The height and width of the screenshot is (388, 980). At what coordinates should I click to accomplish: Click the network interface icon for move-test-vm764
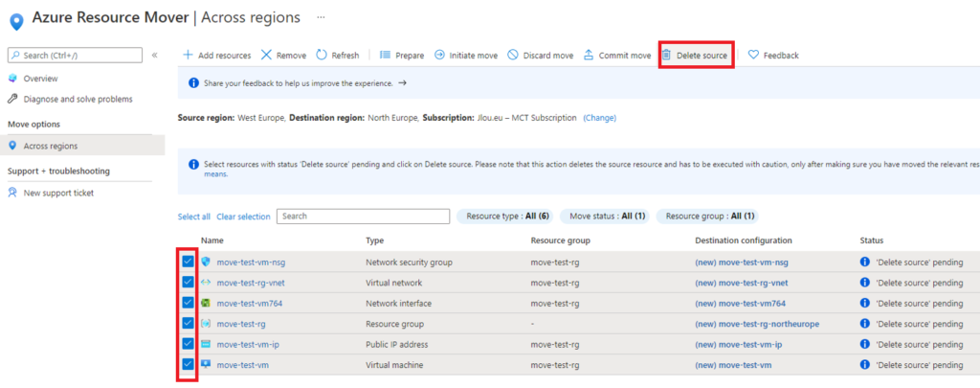click(206, 303)
